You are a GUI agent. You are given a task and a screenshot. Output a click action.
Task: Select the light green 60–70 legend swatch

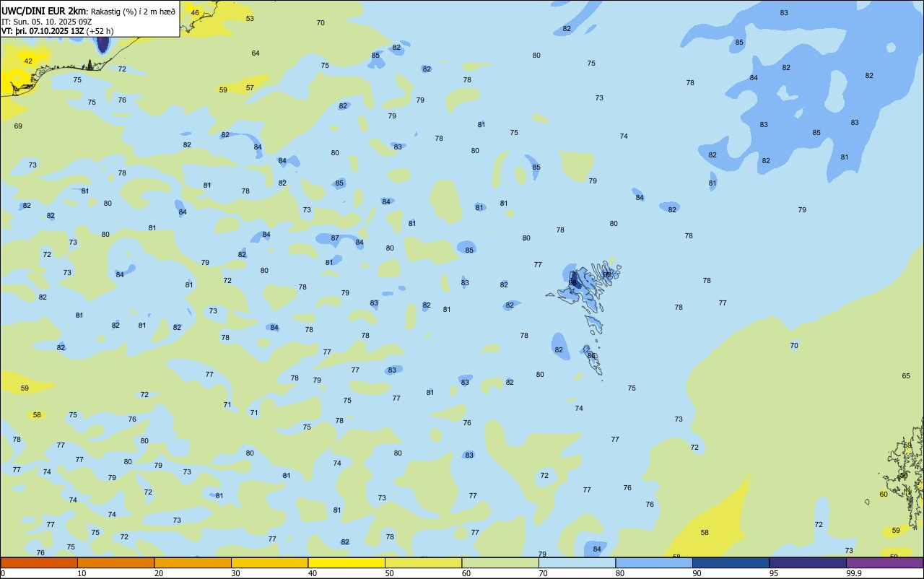click(x=500, y=562)
